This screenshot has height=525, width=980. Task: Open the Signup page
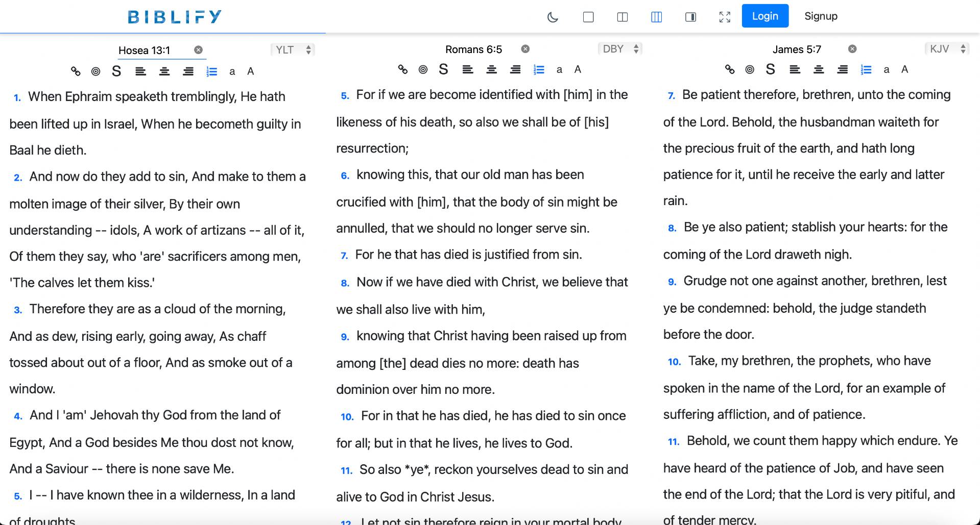pyautogui.click(x=821, y=16)
